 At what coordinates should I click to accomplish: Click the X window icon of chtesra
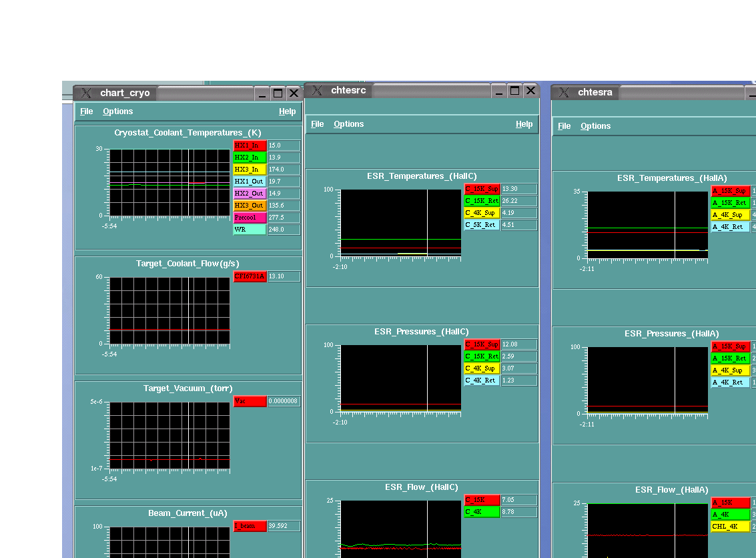point(564,92)
